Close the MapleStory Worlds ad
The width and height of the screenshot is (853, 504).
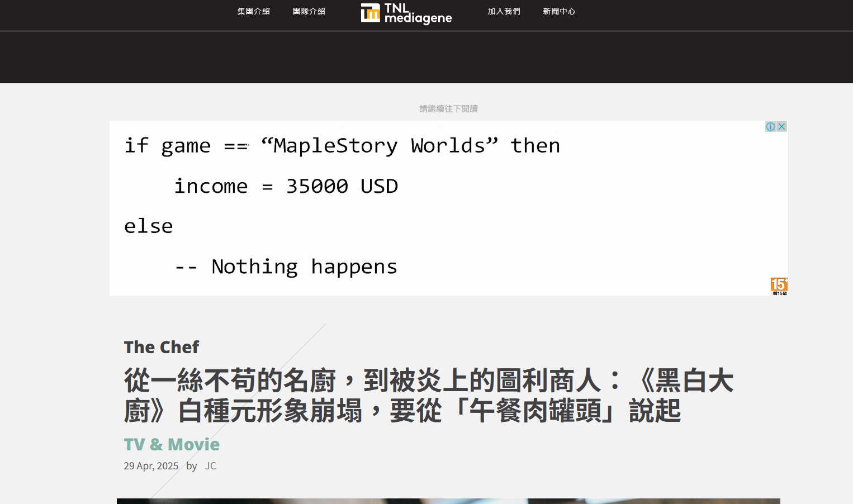[781, 126]
